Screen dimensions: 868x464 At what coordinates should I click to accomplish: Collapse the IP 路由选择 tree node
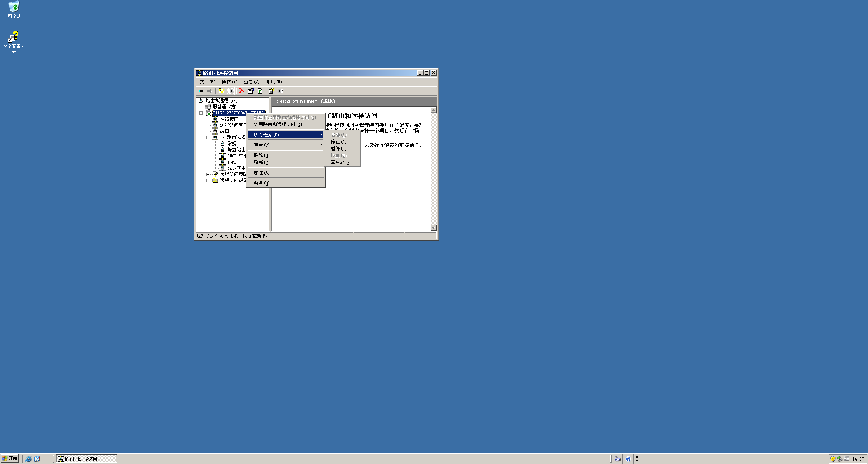[208, 138]
